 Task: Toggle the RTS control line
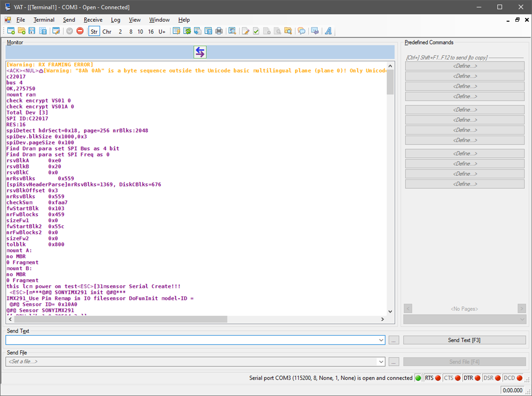tap(433, 378)
